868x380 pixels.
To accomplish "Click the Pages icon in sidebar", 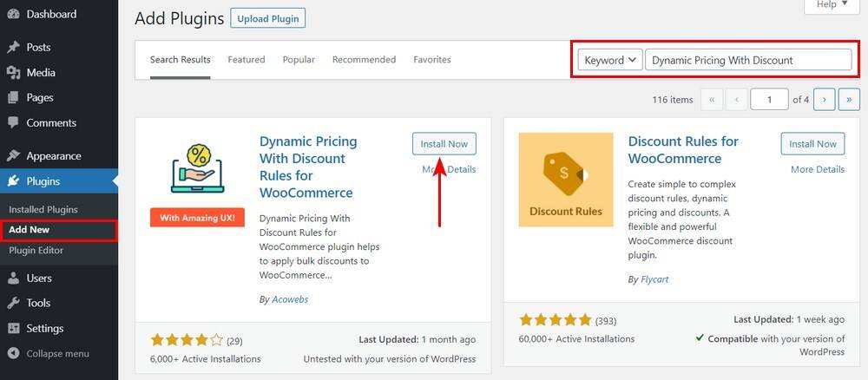I will [x=13, y=98].
